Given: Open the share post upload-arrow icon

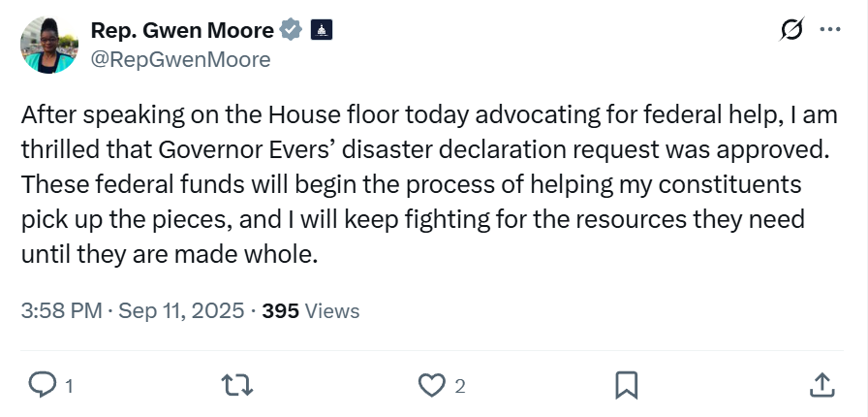Looking at the screenshot, I should tap(822, 385).
